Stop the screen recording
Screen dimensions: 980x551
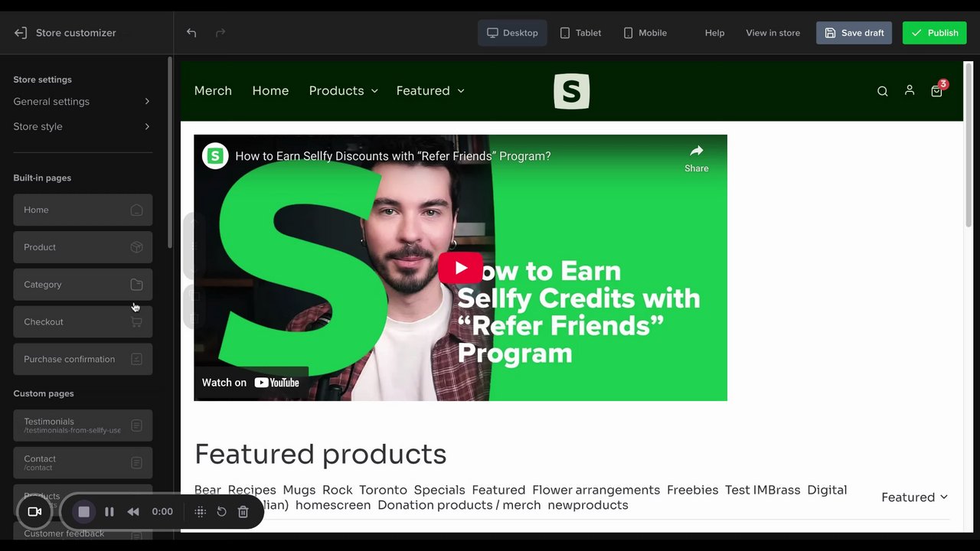coord(83,512)
